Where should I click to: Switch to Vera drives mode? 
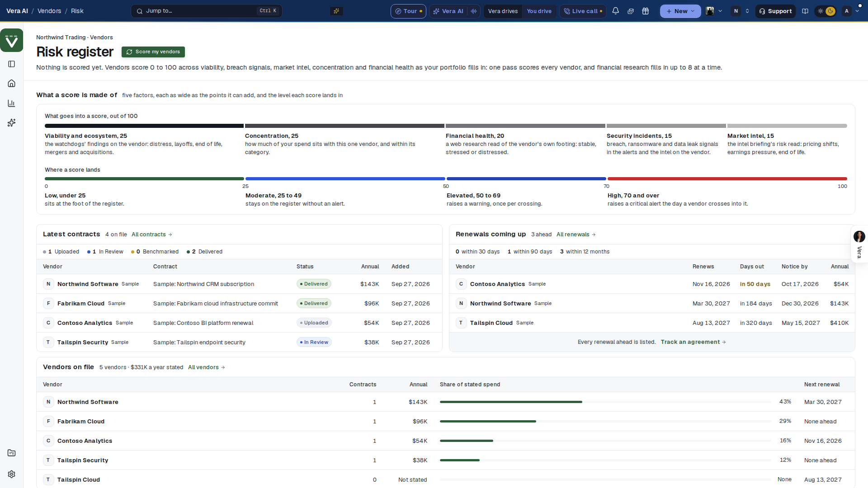click(x=503, y=11)
